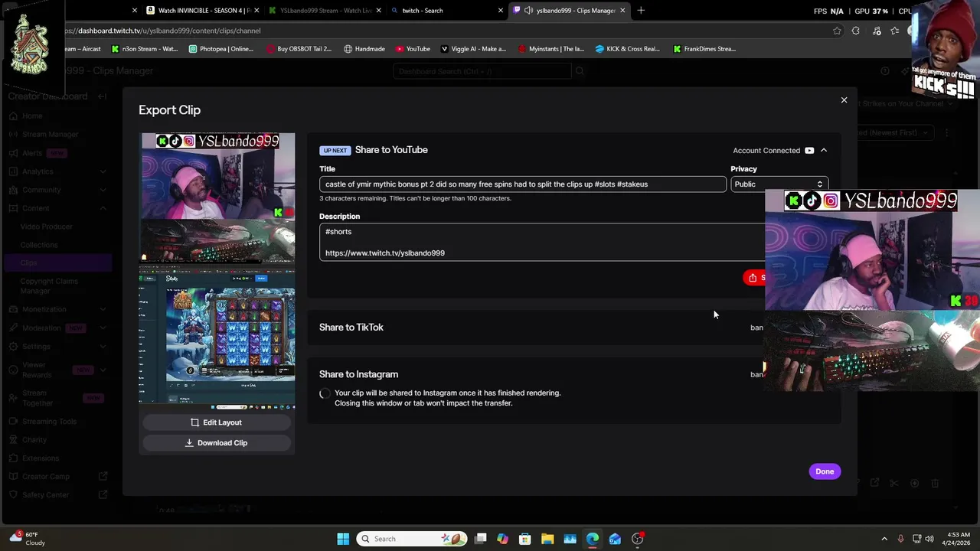Launch Copilot from the taskbar

point(502,539)
